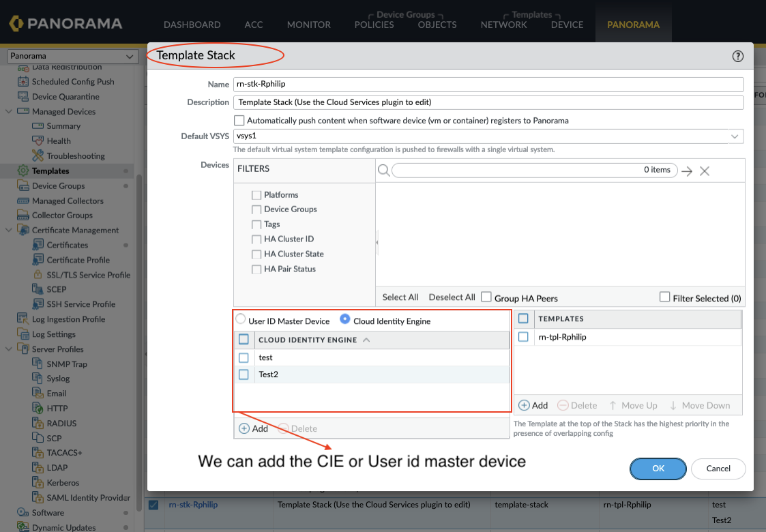766x532 pixels.
Task: Click the Cancel button
Action: [x=718, y=469]
